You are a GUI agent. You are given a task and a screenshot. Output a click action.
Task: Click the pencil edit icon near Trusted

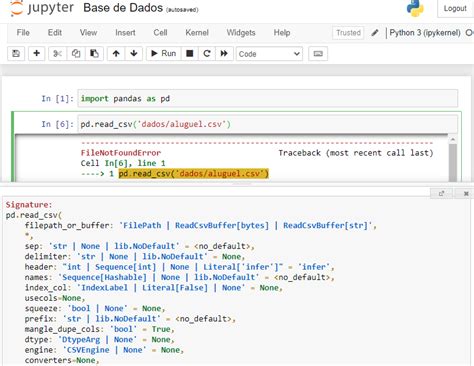375,33
